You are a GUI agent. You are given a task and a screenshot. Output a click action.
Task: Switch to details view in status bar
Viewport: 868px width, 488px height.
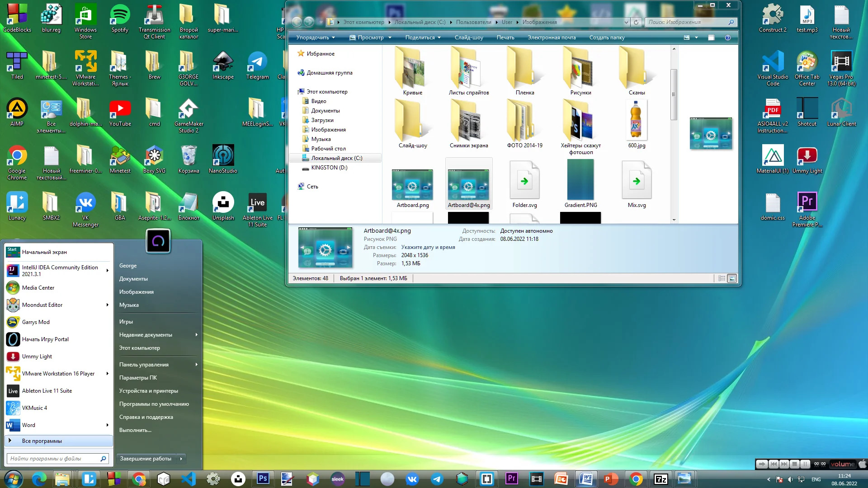point(722,278)
